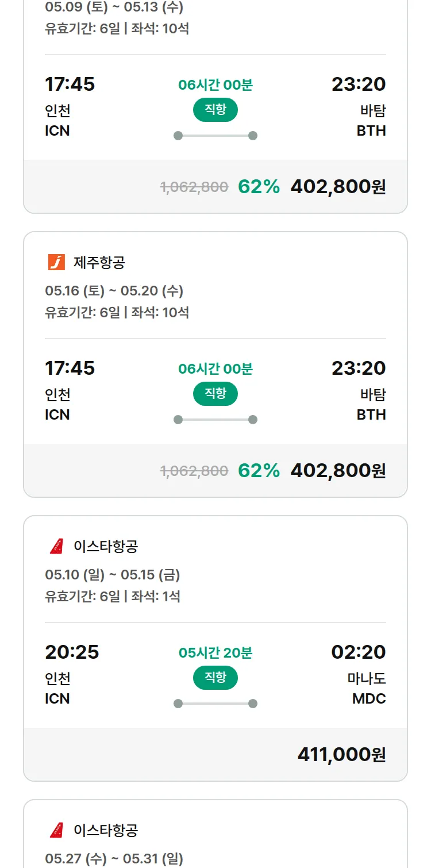Open 이스타항공 name on the 05.27 flight
This screenshot has width=431, height=868.
(106, 830)
